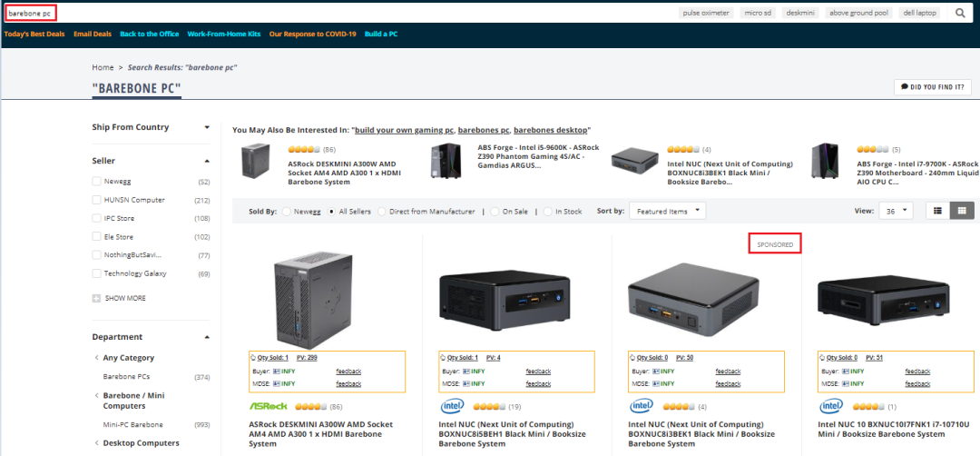This screenshot has width=980, height=456.
Task: Click DID YOU FIND IT? button
Action: [933, 87]
